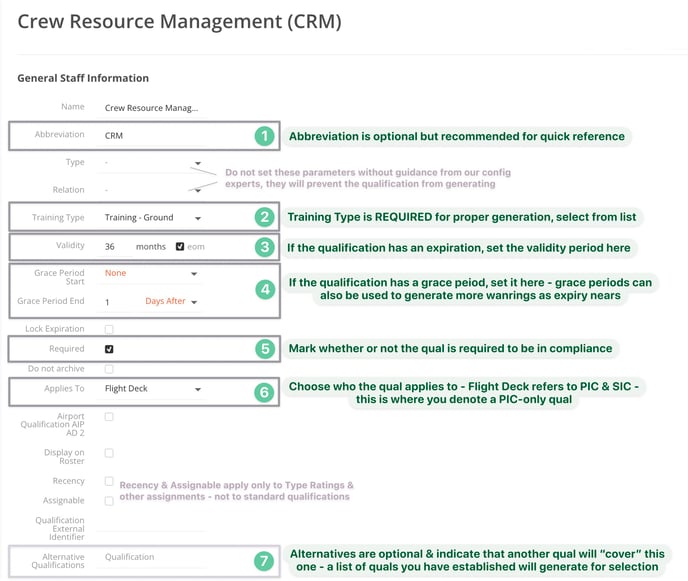Tick the Assignable checkbox
688x581 pixels.
tap(109, 501)
